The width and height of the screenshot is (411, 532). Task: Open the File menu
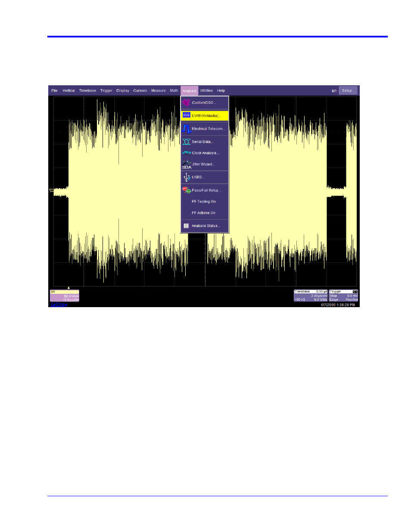[x=54, y=91]
